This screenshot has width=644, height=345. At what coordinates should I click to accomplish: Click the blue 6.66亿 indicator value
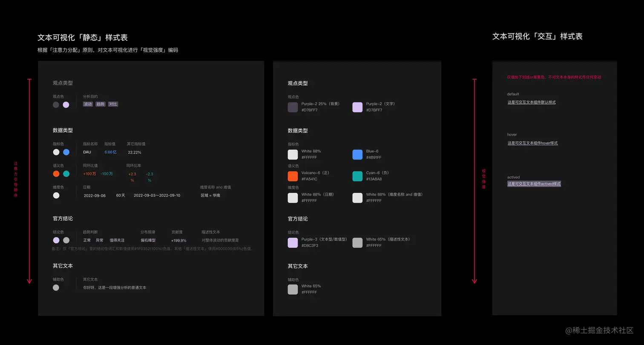[111, 152]
